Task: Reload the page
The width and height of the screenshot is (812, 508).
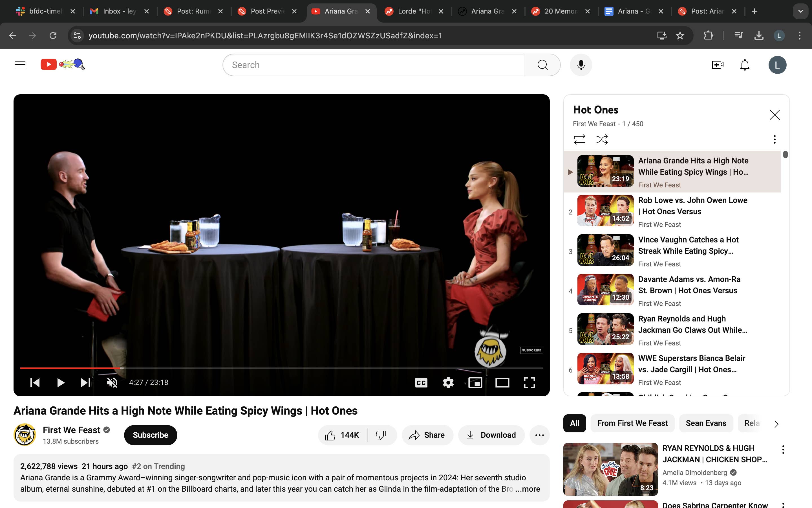Action: pos(53,35)
